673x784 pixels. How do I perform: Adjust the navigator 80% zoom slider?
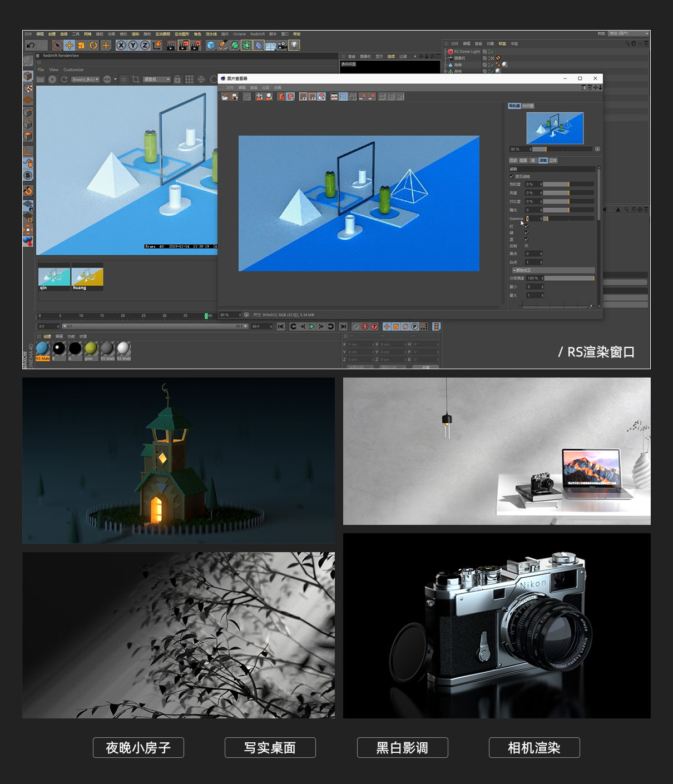[x=562, y=149]
